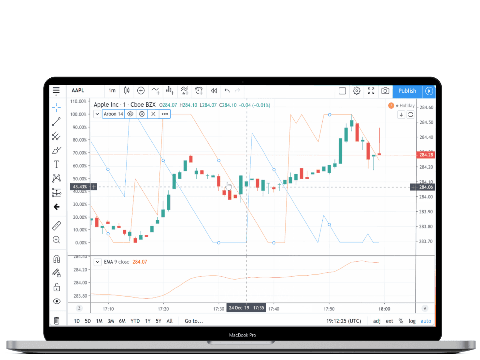Screen dimensions: 480x360
Task: Toggle percent scale mode
Action: click(x=401, y=321)
